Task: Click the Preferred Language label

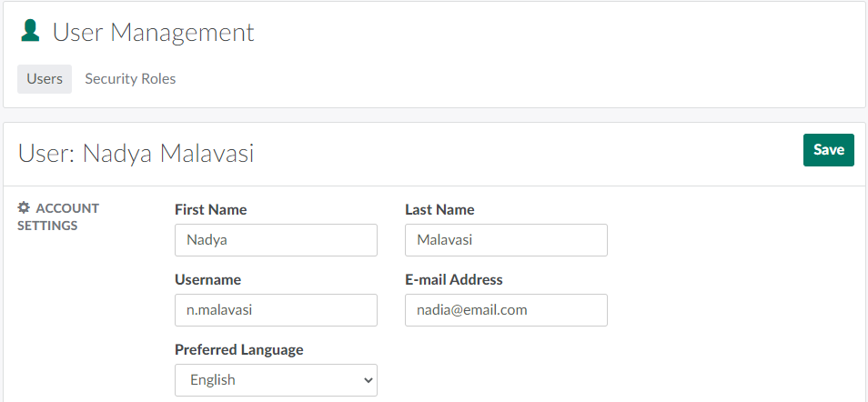Action: click(239, 350)
